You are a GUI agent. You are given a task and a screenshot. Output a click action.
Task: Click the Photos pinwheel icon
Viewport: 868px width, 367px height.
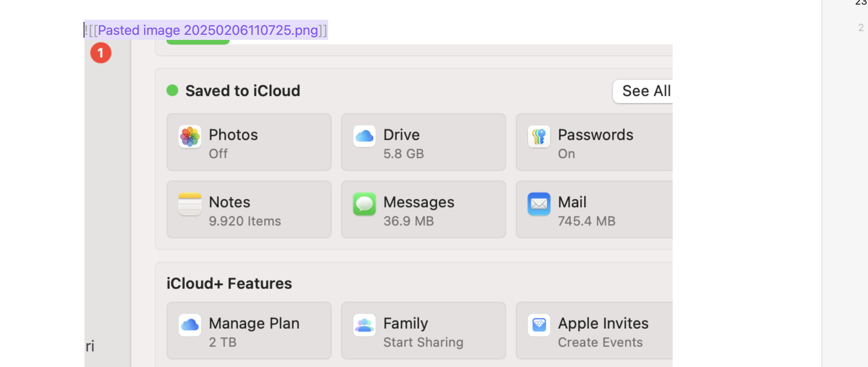[190, 136]
